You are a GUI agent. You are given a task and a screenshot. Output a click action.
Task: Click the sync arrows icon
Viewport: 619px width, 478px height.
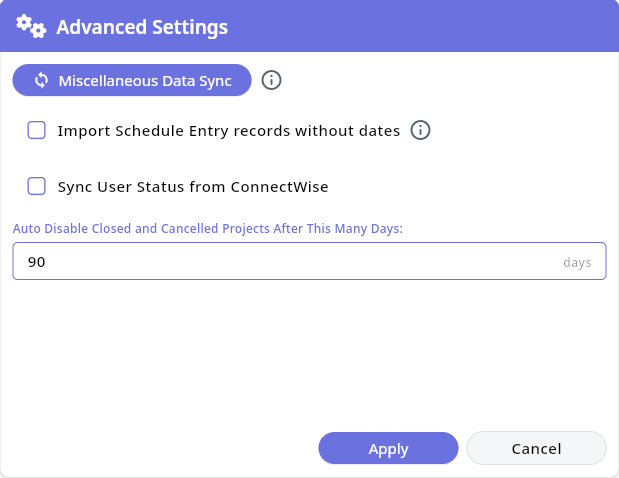click(x=41, y=80)
